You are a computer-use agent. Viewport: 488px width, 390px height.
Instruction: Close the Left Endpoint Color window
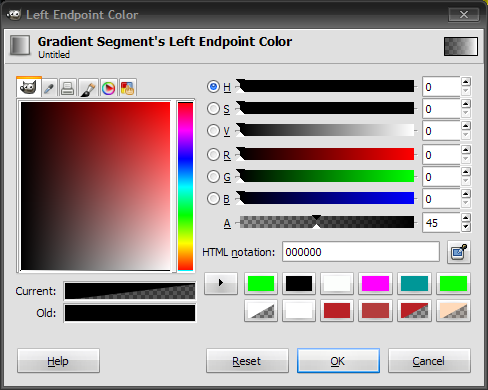[x=464, y=14]
